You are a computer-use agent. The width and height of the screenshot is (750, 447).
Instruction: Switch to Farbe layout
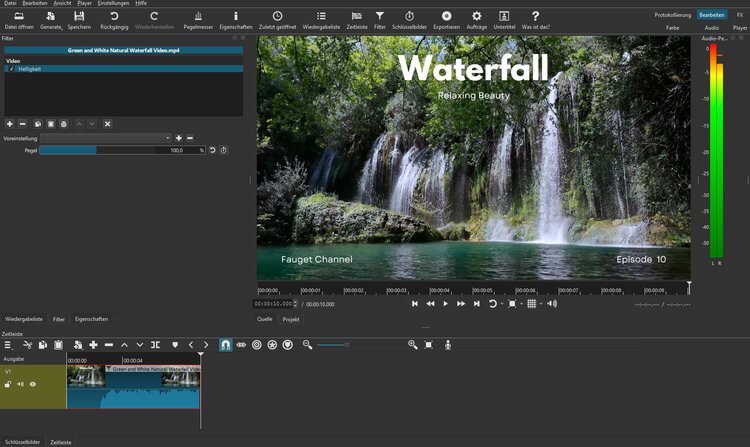[x=673, y=28]
